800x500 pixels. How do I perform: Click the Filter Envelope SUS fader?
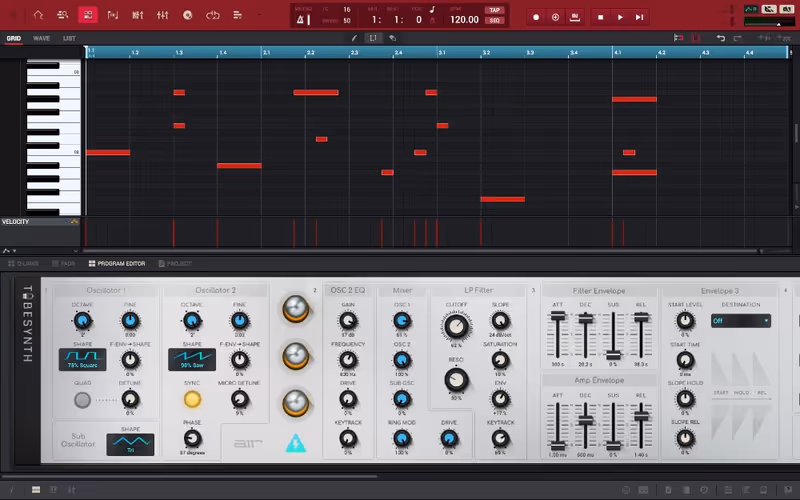point(613,355)
